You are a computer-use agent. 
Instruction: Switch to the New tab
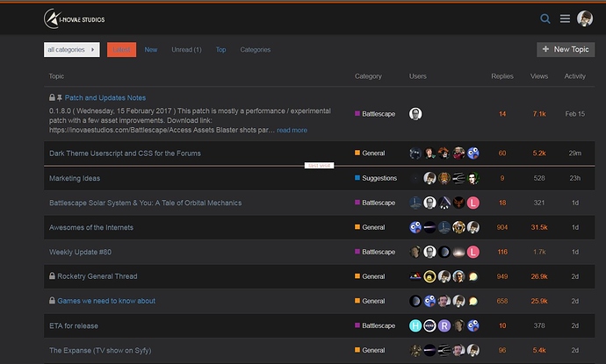151,50
